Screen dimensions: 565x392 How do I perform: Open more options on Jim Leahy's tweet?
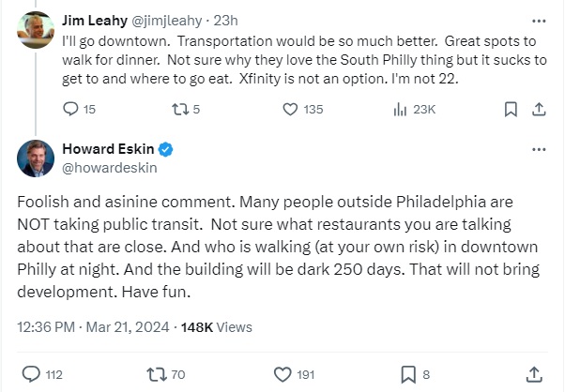(538, 19)
